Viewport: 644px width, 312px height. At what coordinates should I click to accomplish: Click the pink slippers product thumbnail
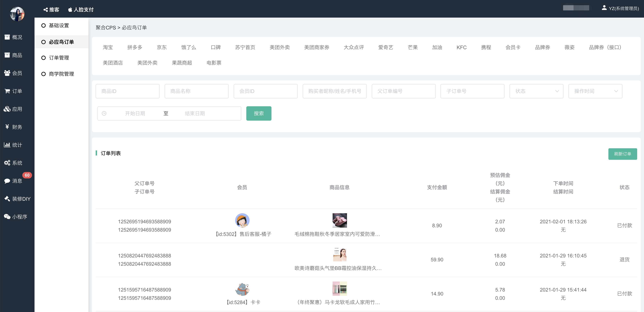click(x=339, y=220)
